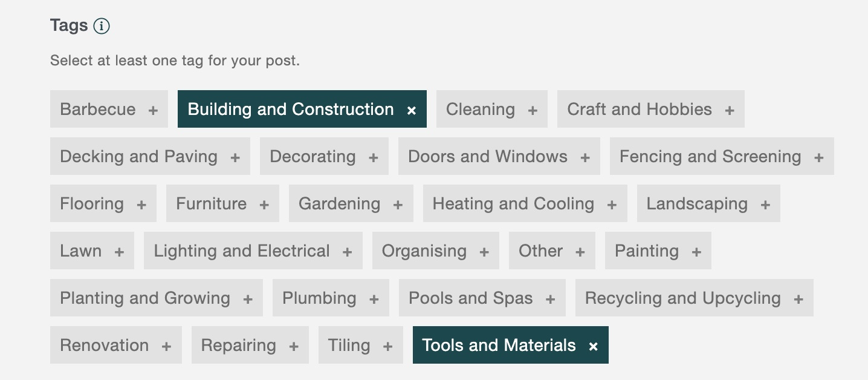Click plus icon on Lawn tag
Screen dimensions: 868x380
(119, 252)
